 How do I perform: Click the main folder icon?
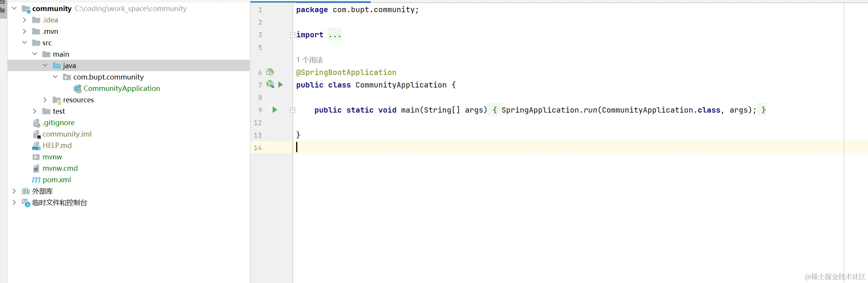46,54
